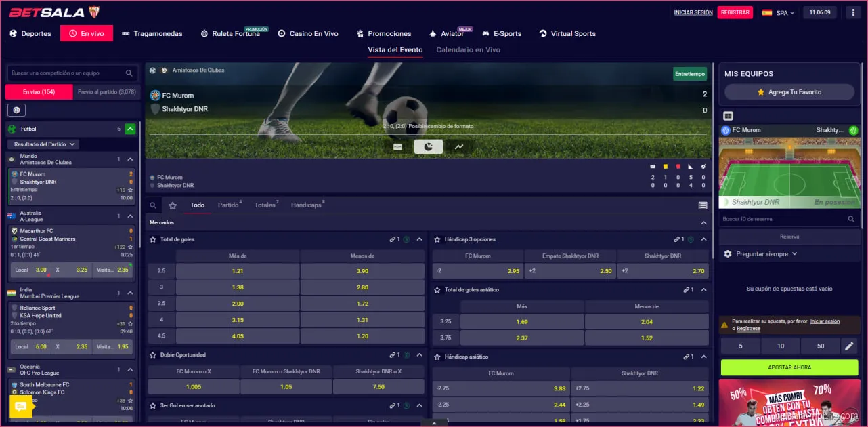Click the link icon on Doble Oportunidad
868x427 pixels.
tap(393, 354)
